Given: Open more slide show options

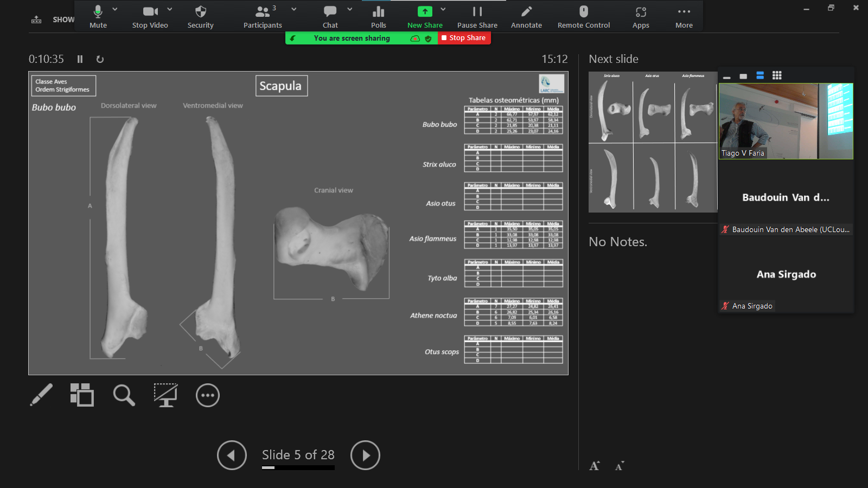Looking at the screenshot, I should pyautogui.click(x=208, y=395).
